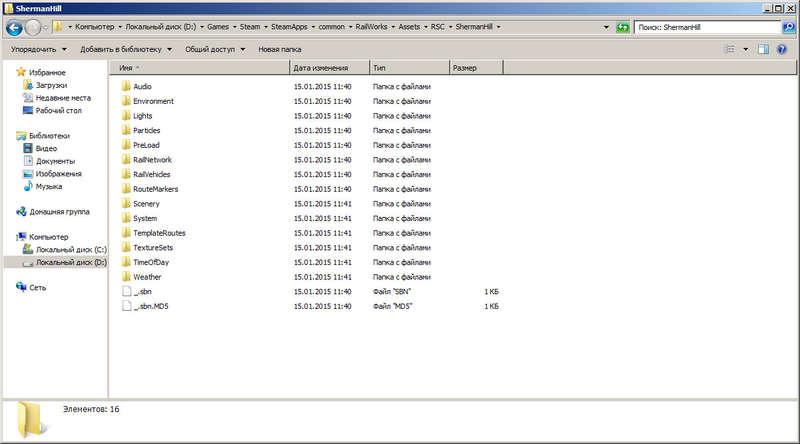
Task: Open Загрузки in the navigation pane
Action: tap(51, 85)
